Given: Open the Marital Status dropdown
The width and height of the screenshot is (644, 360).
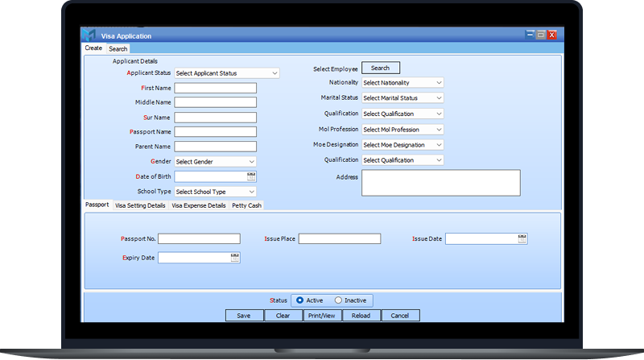Looking at the screenshot, I should click(402, 97).
